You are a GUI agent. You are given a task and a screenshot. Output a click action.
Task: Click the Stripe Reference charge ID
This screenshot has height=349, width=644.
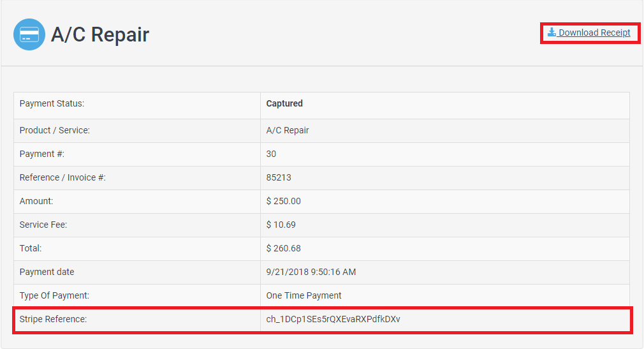coord(333,319)
